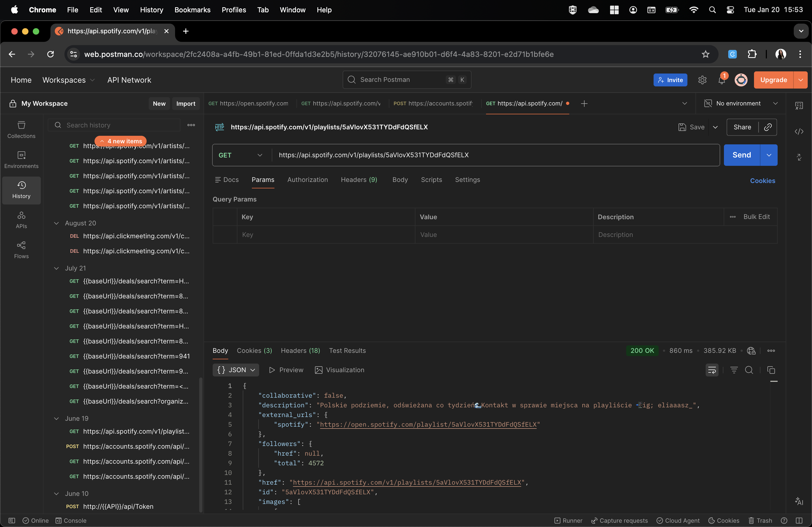Open Upgrade button dropdown arrow
The image size is (812, 527).
(x=800, y=80)
